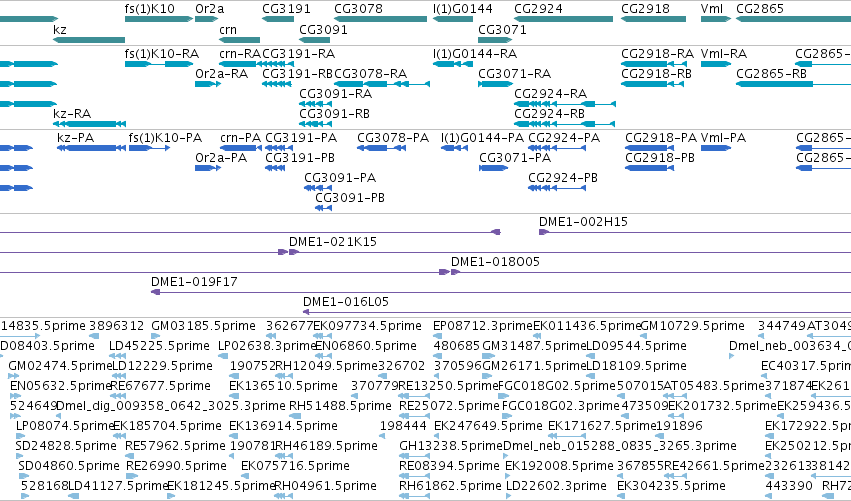Select the kz gene arrow glyph
The image size is (851, 501).
[x=89, y=40]
